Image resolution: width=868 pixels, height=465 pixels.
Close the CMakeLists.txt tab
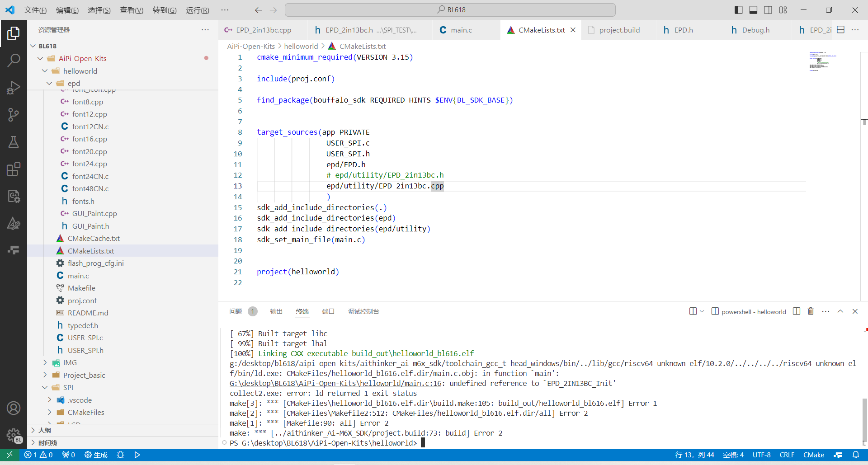point(573,30)
